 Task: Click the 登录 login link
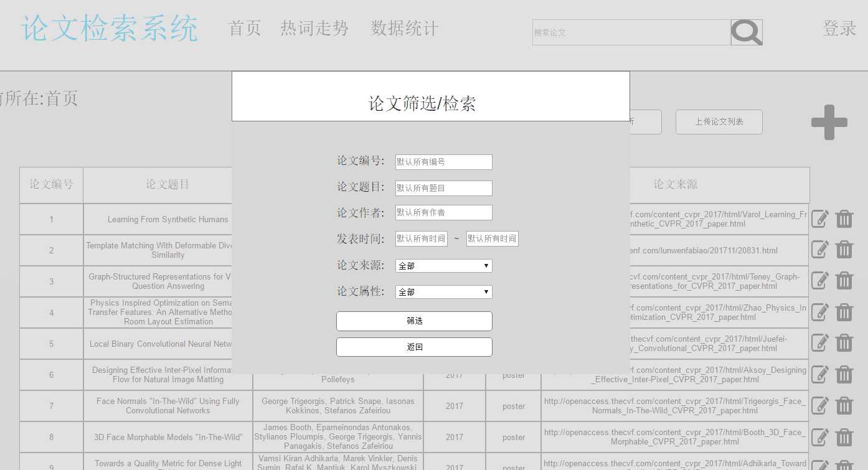click(x=840, y=28)
